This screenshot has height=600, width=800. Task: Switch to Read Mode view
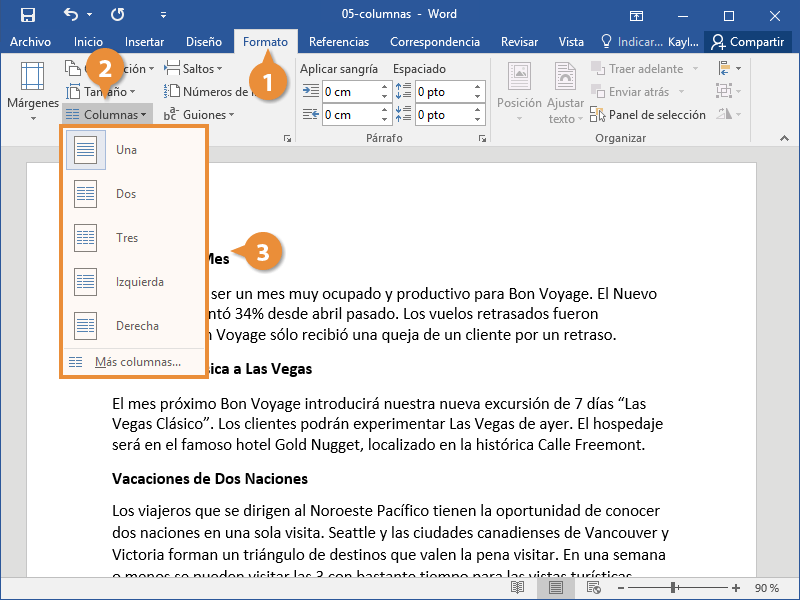517,588
